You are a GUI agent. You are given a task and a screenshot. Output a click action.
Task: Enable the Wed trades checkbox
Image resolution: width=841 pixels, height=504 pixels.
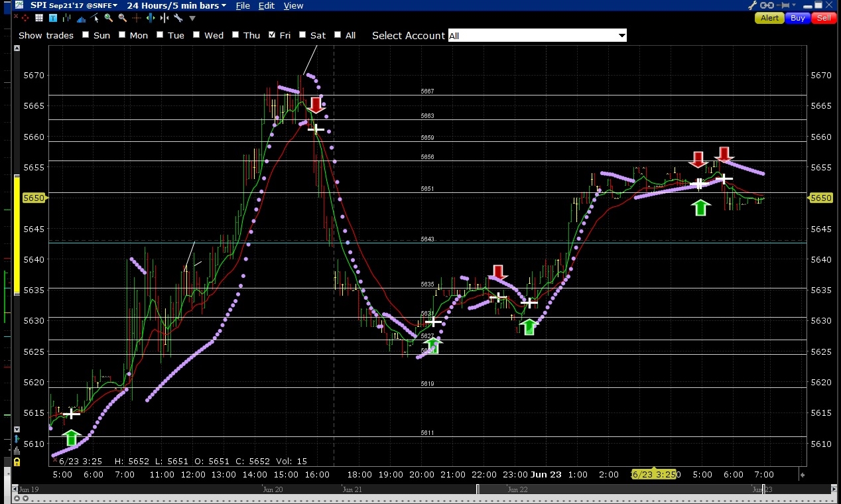197,35
